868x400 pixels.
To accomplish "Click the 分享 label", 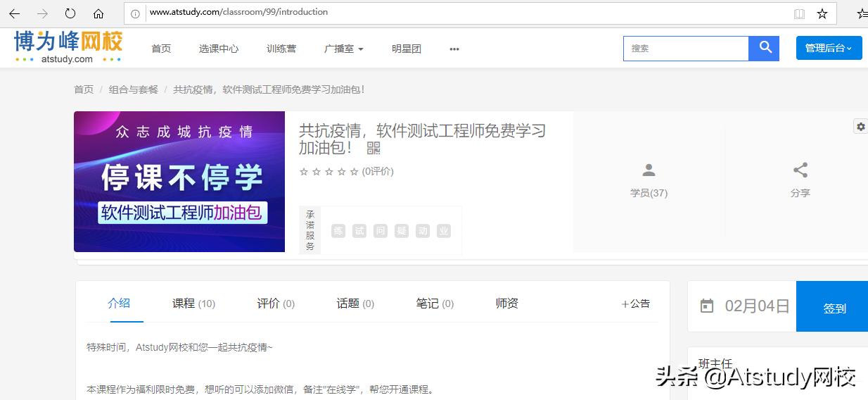I will [x=800, y=193].
